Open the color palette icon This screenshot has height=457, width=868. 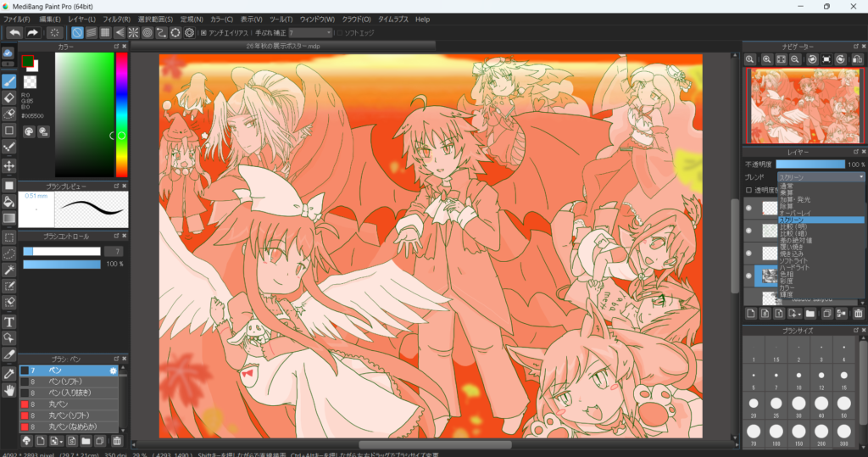[29, 131]
